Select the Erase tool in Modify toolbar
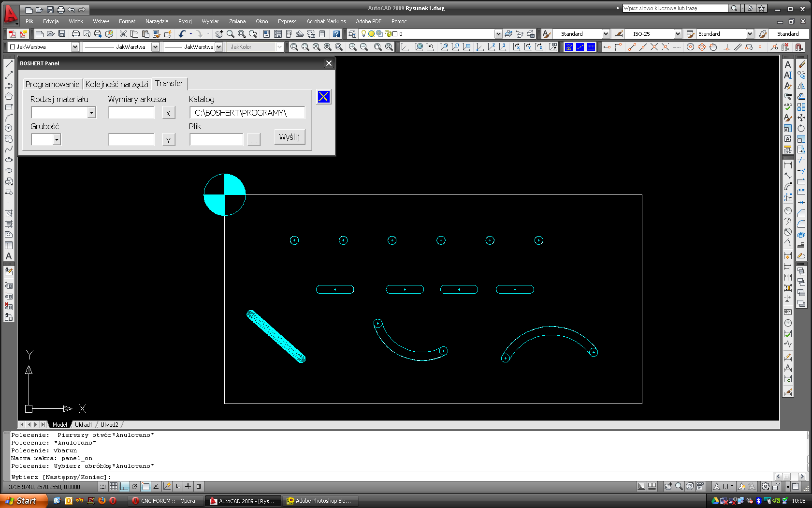This screenshot has height=508, width=812. coord(801,64)
